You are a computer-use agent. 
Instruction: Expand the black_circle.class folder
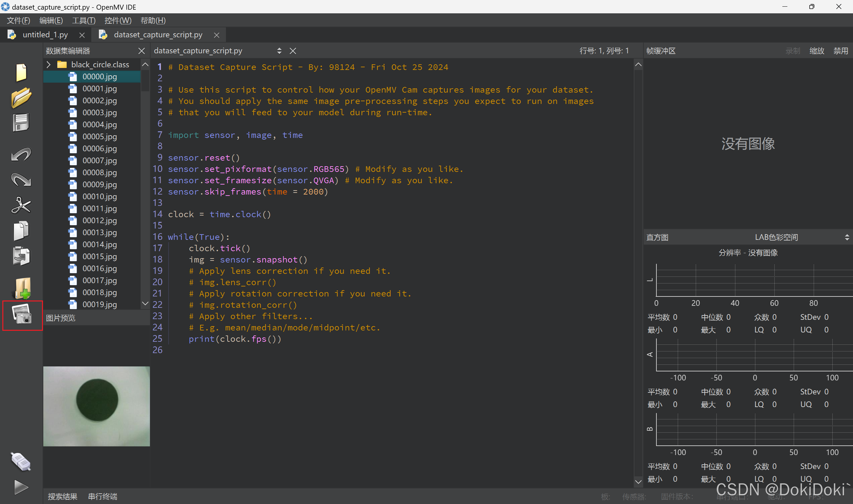coord(49,65)
